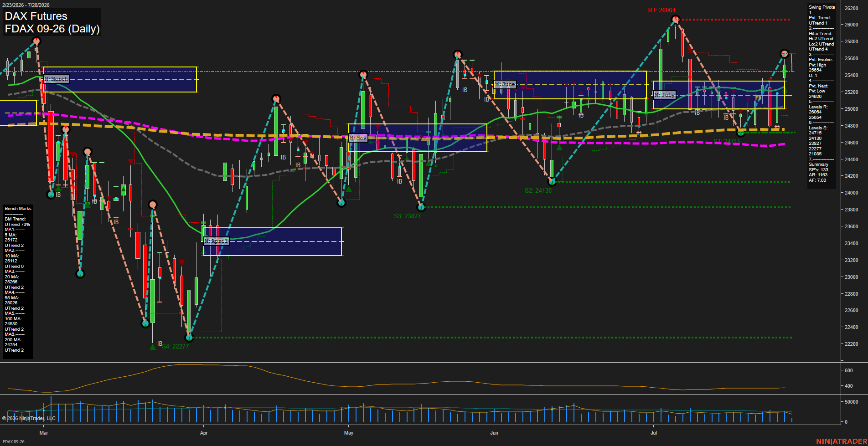Click the BM Trend UTrend 73% entry
This screenshot has width=868, height=446.
17,222
